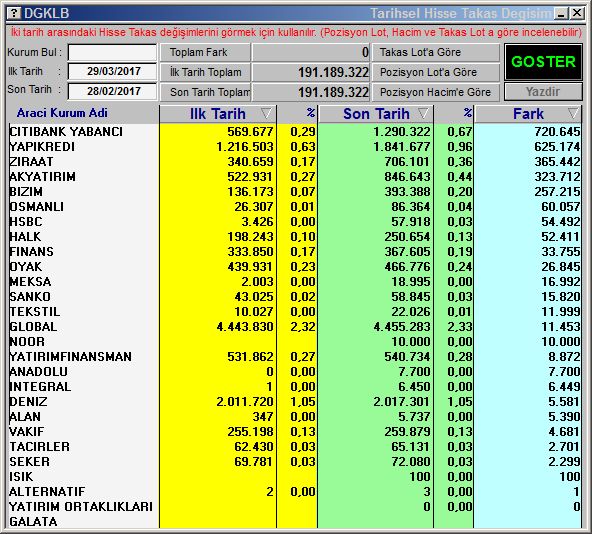Select the GLOBAL row
The width and height of the screenshot is (592, 534).
click(294, 327)
